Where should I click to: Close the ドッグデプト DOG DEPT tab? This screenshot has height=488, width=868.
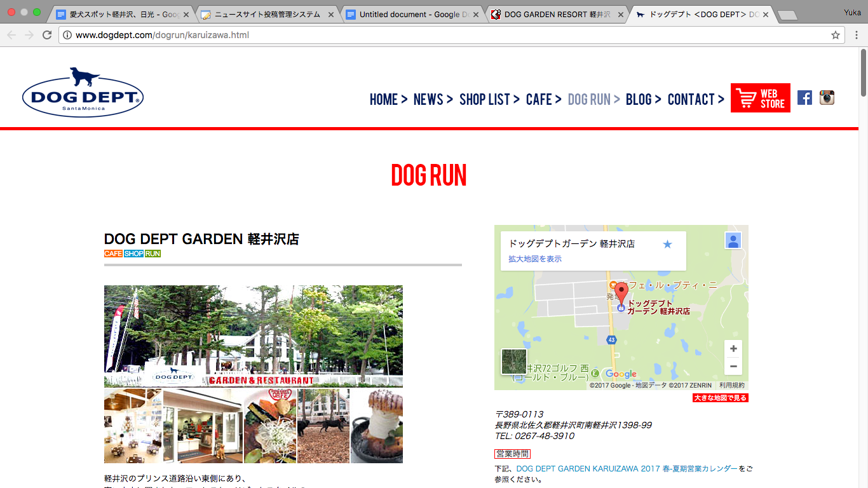pyautogui.click(x=765, y=15)
